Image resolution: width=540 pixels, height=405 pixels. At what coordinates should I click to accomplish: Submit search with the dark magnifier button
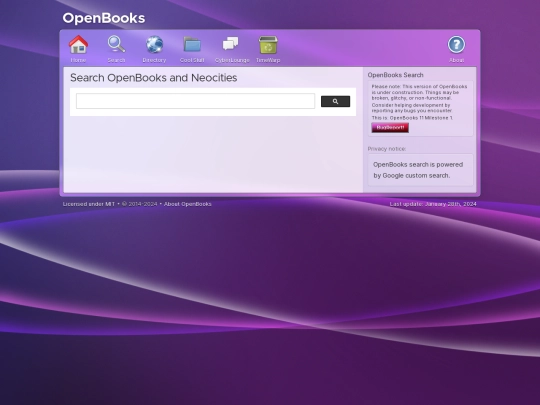(x=335, y=101)
